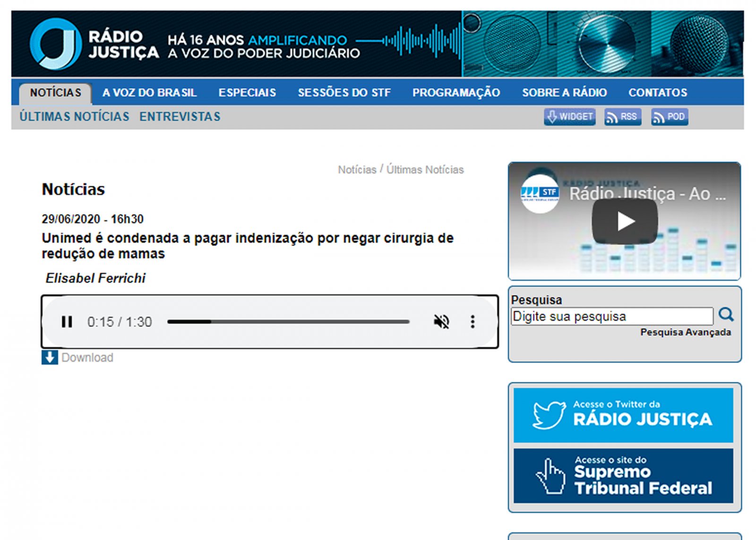Visit the Supremo Tribunal Federal site banner
This screenshot has height=540, width=756.
pos(623,476)
